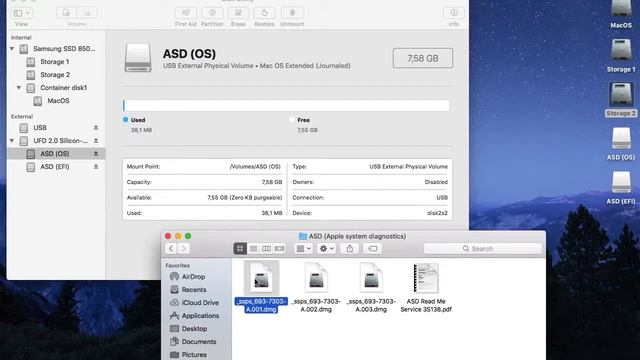
Task: Eject the USB disk in sidebar
Action: coord(96,128)
